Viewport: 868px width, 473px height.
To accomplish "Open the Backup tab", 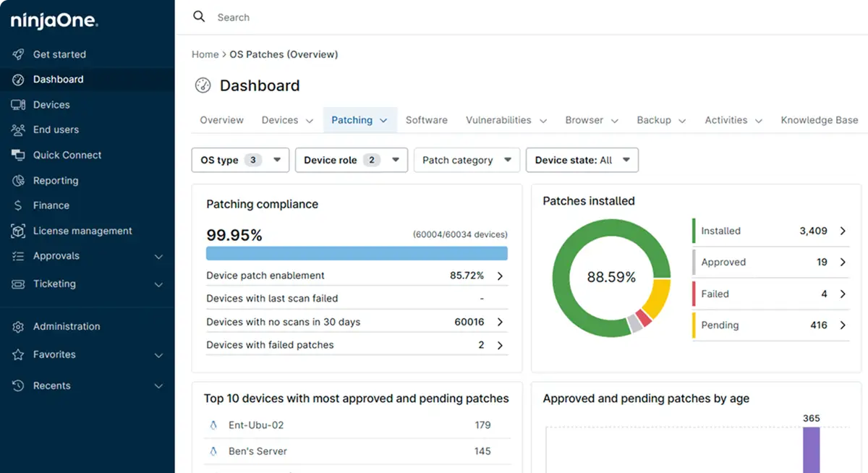I will click(x=662, y=120).
